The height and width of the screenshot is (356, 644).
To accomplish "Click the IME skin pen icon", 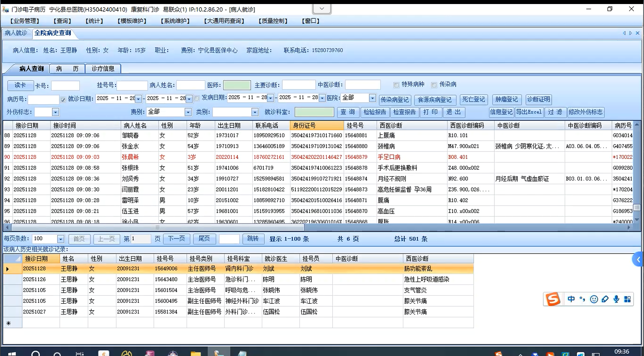I will coord(605,299).
